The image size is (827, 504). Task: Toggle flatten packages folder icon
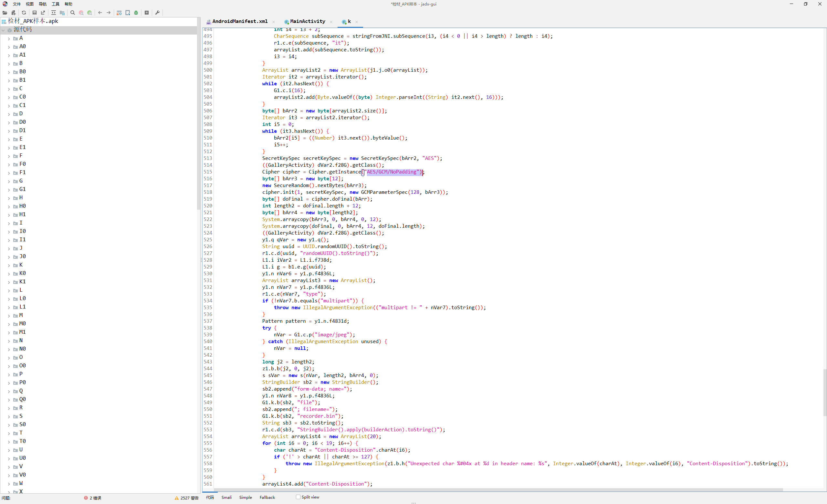(x=62, y=13)
